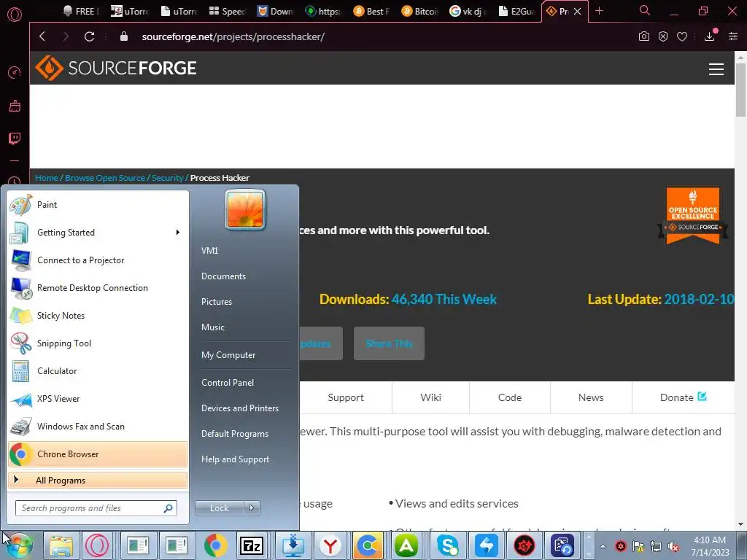Click the address bar URL
Screen dimensions: 747x560
click(x=233, y=36)
